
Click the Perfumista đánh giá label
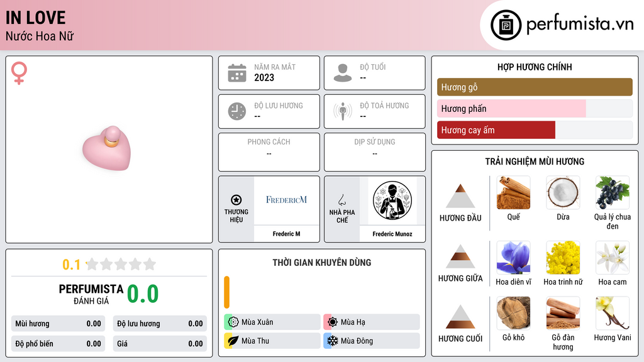tap(91, 294)
